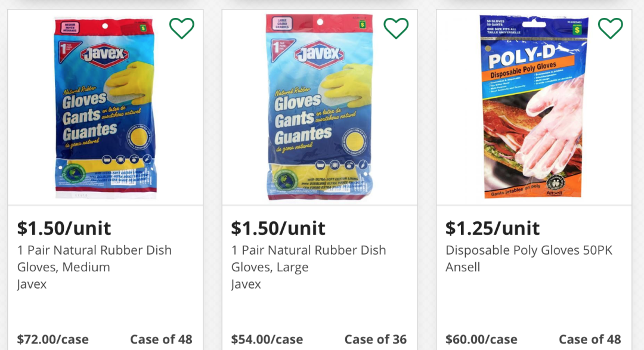This screenshot has width=644, height=350.
Task: Click 'Case of 48' on the Poly gloves card
Action: (590, 339)
